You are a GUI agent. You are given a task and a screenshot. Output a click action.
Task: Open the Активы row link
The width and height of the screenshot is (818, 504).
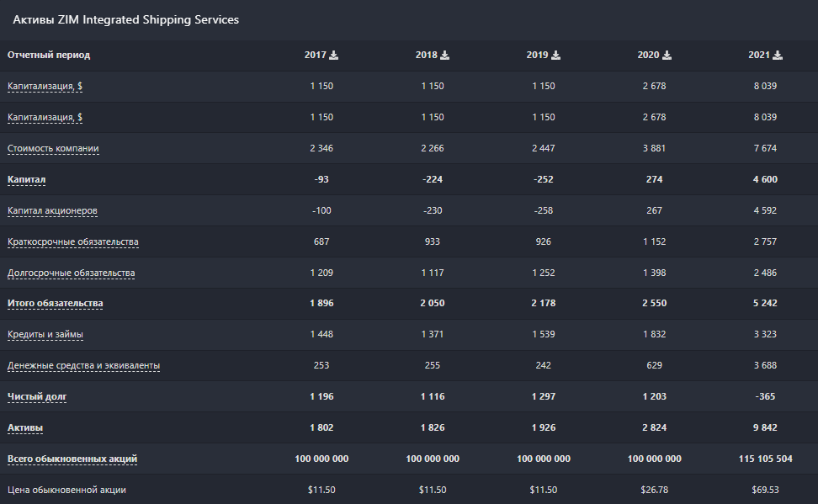(x=27, y=427)
